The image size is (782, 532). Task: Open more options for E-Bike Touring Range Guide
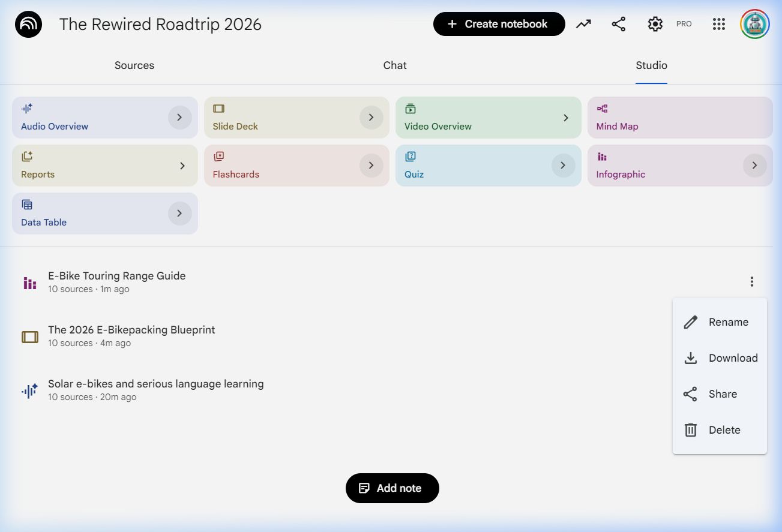(x=751, y=282)
